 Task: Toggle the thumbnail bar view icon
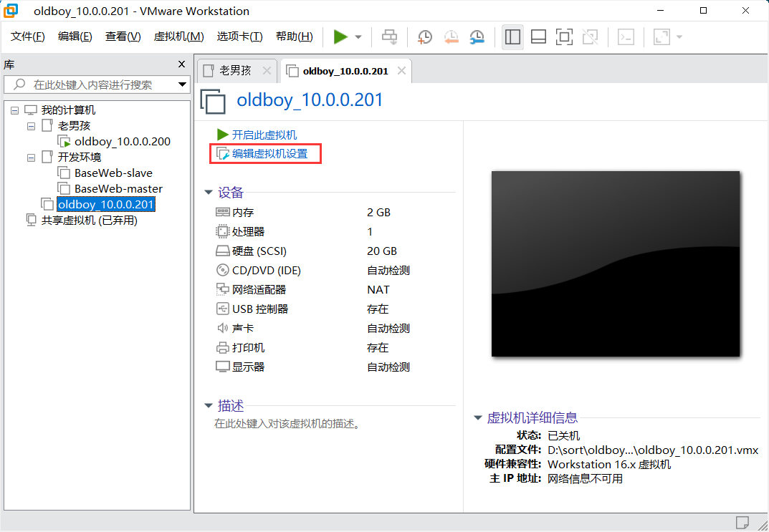(x=538, y=37)
